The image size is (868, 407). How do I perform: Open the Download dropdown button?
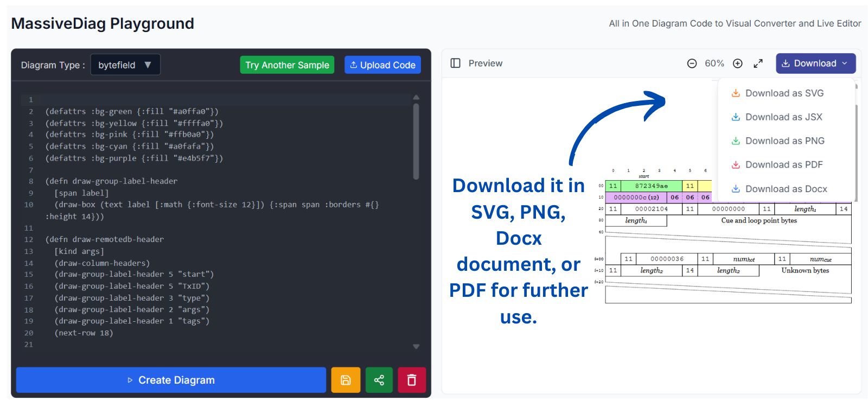tap(816, 63)
